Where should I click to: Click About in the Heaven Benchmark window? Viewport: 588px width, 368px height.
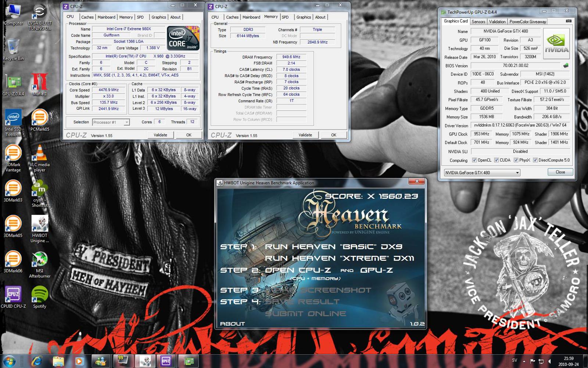232,324
